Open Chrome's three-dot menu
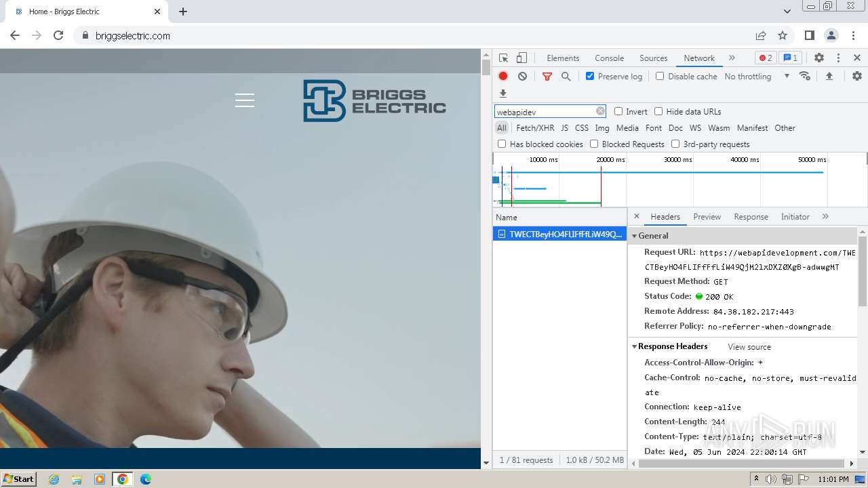Screen dimensions: 868x488 coord(852,35)
